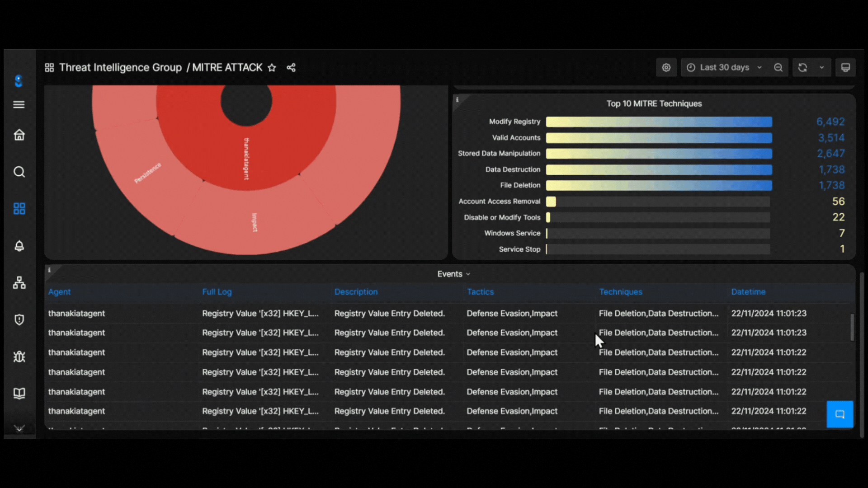Click the Service Stop label
This screenshot has width=868, height=488.
coord(519,249)
